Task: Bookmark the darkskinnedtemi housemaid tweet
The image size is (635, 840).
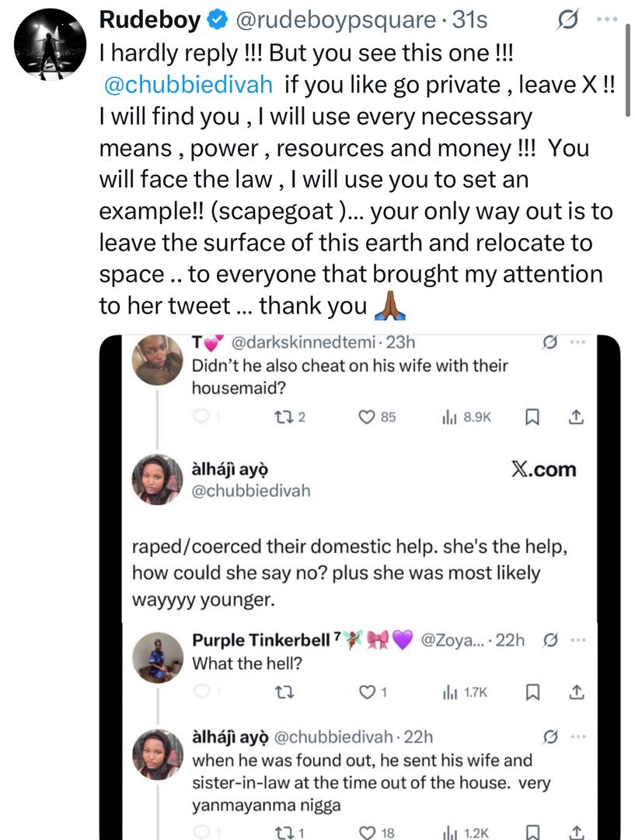Action: click(532, 417)
